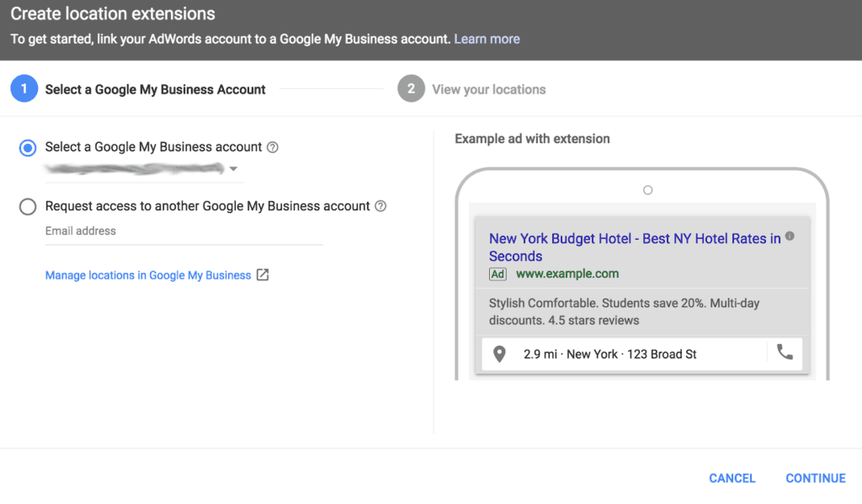Open the Learn more link
Image resolution: width=862 pixels, height=504 pixels.
[x=487, y=39]
